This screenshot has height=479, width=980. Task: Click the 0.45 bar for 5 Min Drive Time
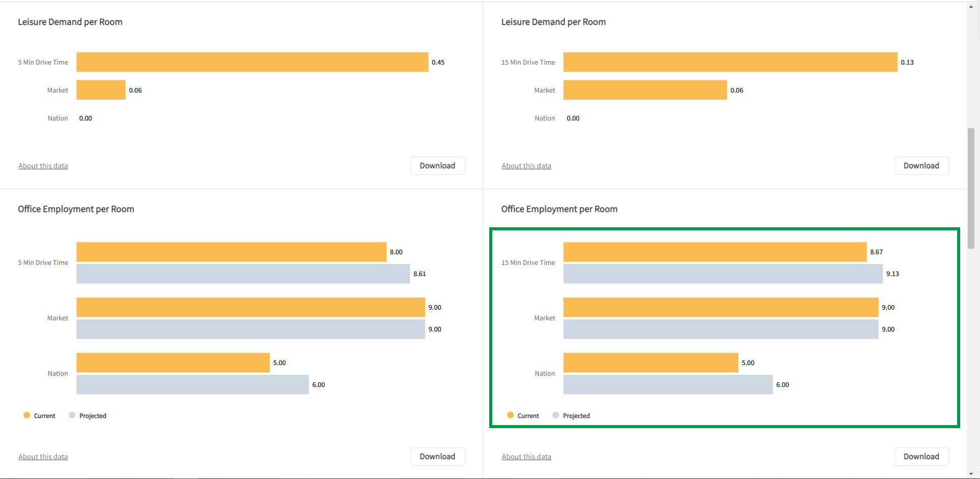(x=252, y=62)
